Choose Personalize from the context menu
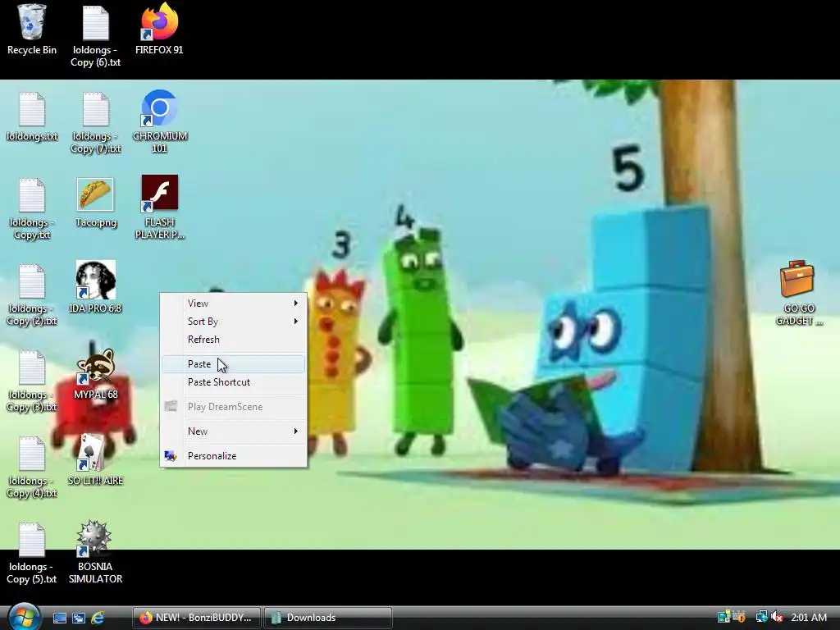This screenshot has width=840, height=630. [x=234, y=456]
